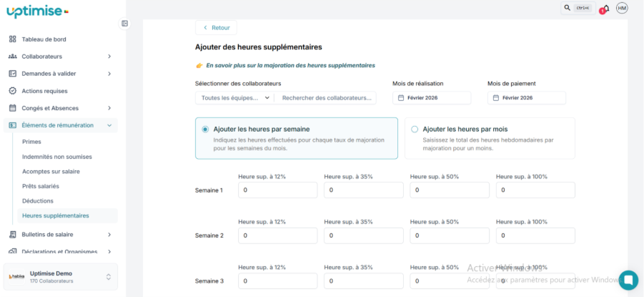Viewport: 644px width, 297px height.
Task: Open the Mois de réalisation date picker
Action: tap(432, 98)
